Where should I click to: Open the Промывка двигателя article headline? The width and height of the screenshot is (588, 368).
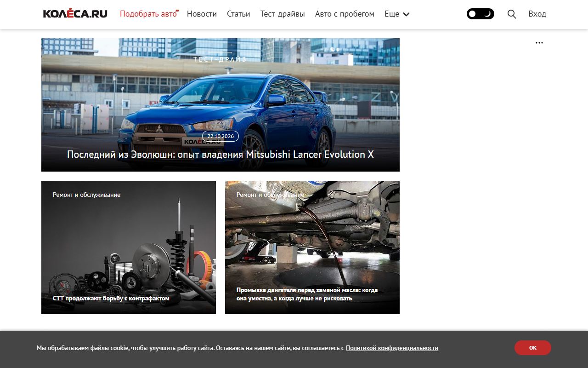click(307, 294)
